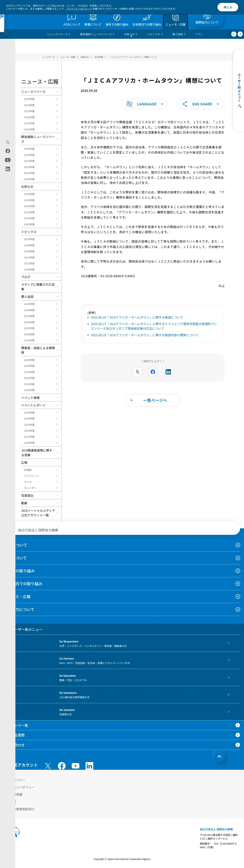
Task: Click YouTube icon in left floating social bar
Action: pos(8,160)
